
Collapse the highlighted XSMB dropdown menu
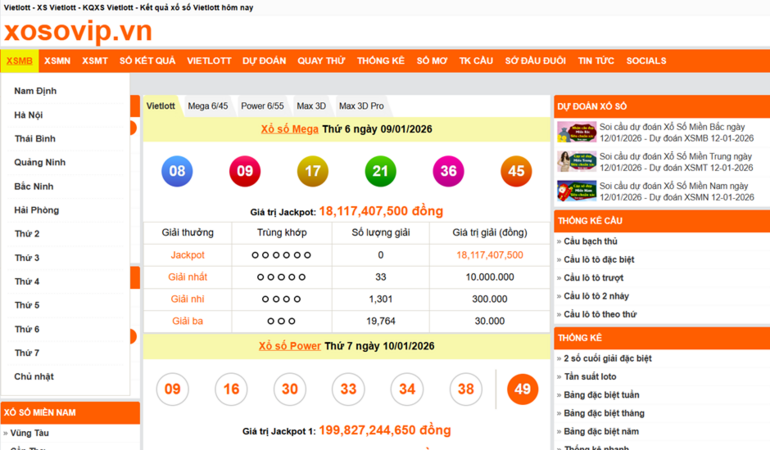click(19, 61)
